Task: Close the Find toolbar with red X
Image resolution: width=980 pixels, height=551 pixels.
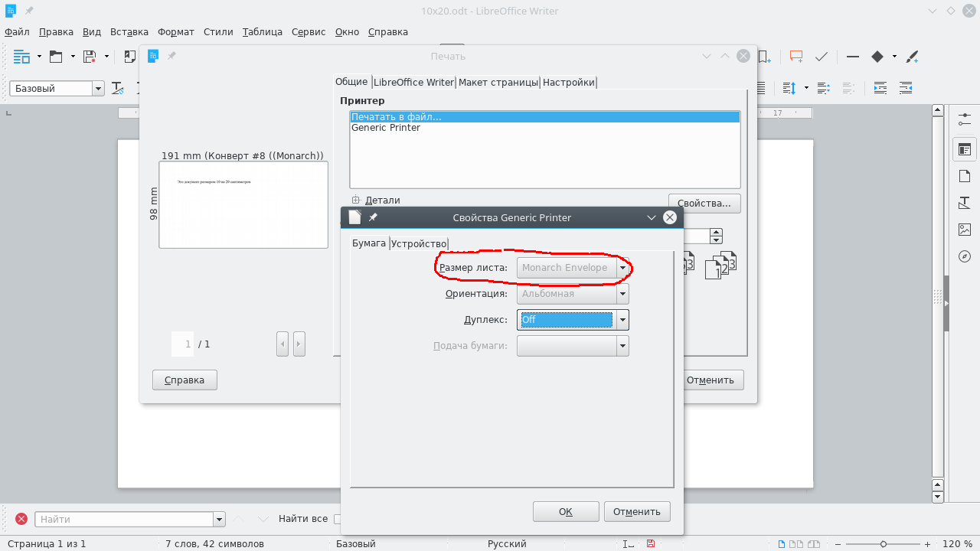Action: point(21,519)
